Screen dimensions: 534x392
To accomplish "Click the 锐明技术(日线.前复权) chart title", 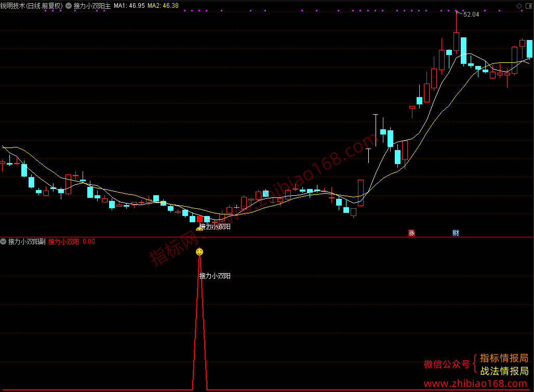I will 32,6.
